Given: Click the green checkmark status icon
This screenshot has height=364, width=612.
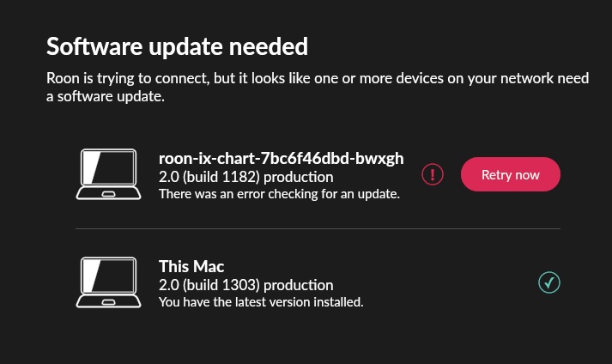Looking at the screenshot, I should pos(549,282).
